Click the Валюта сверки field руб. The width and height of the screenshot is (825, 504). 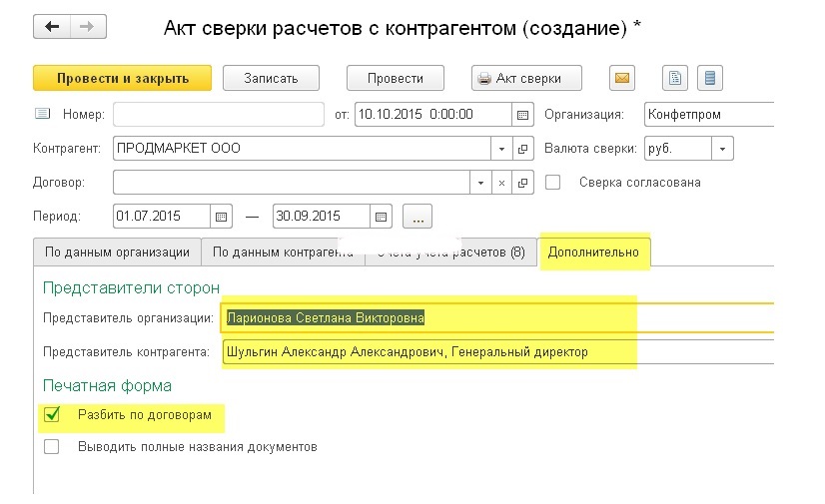pyautogui.click(x=678, y=149)
